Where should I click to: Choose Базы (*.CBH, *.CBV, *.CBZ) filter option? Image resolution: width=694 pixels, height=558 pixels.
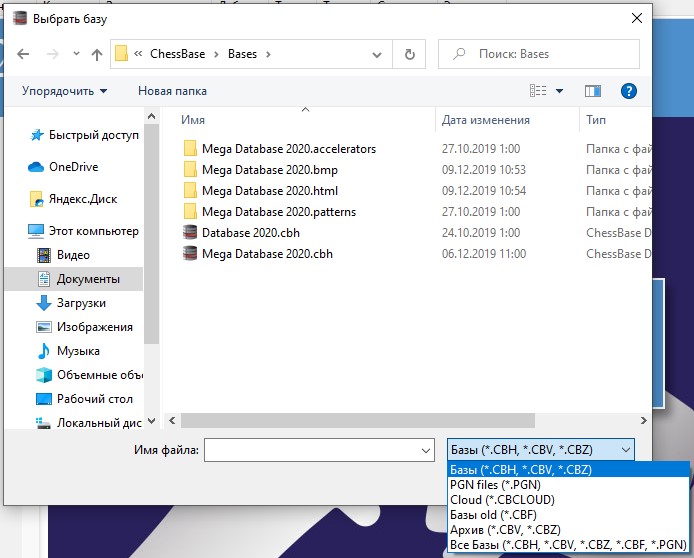pyautogui.click(x=569, y=469)
